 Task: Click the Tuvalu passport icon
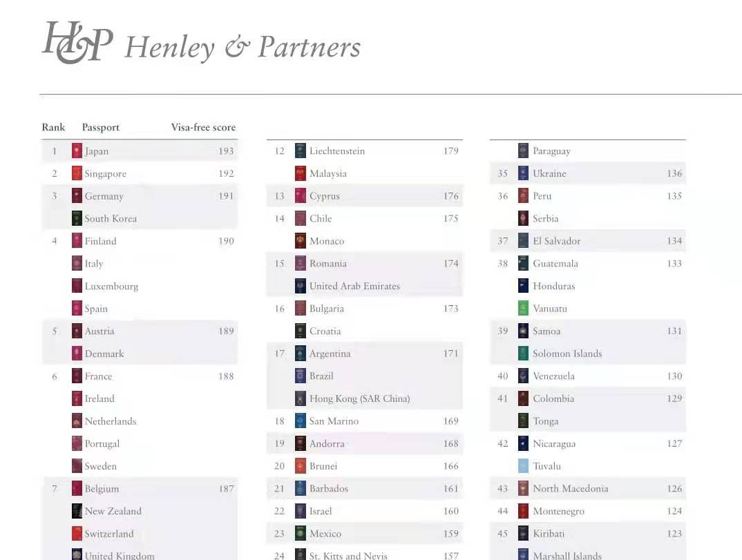523,466
